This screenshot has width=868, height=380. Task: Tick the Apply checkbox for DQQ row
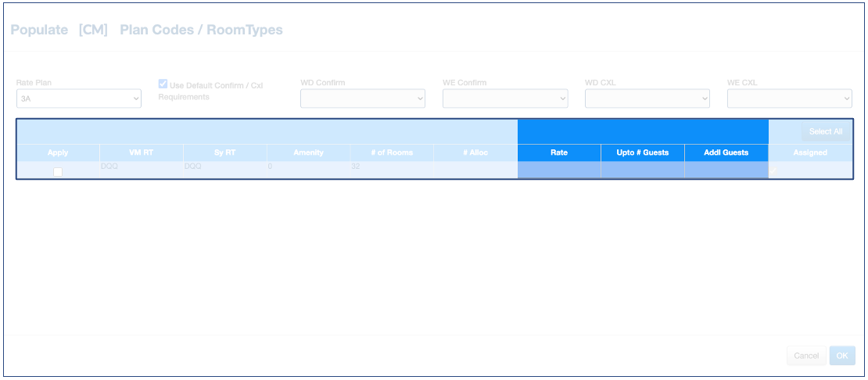[x=58, y=172]
